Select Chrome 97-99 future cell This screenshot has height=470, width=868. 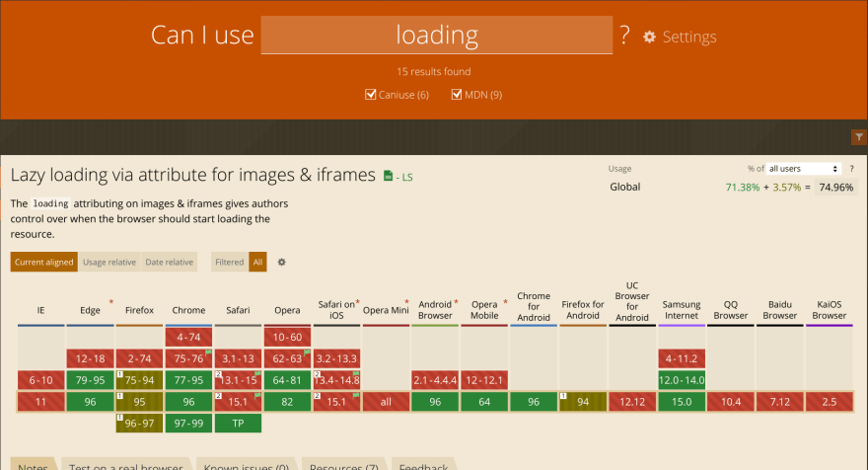[x=188, y=424]
